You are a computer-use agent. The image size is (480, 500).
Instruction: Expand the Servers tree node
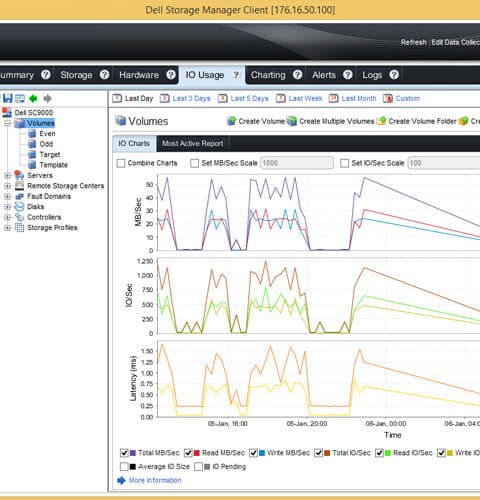(7, 175)
